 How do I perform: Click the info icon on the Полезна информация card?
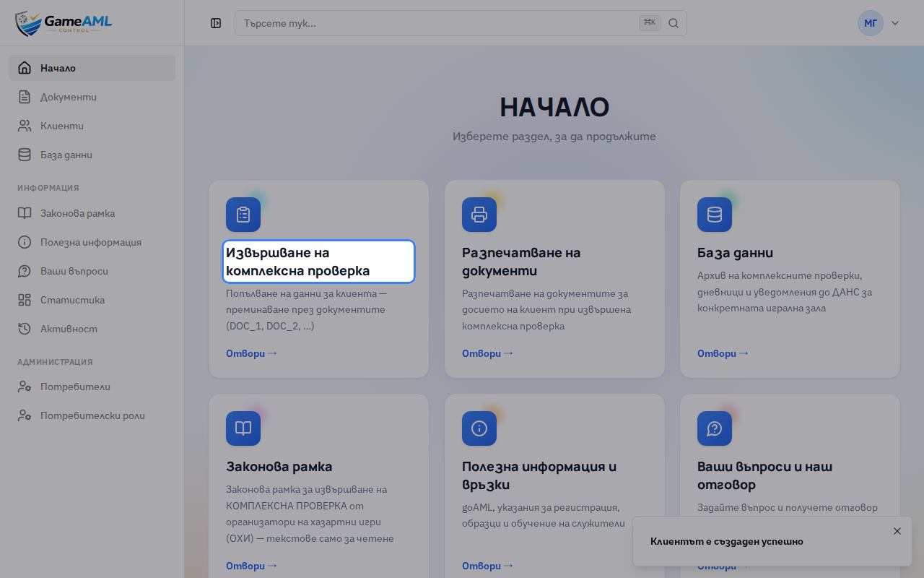pyautogui.click(x=479, y=428)
